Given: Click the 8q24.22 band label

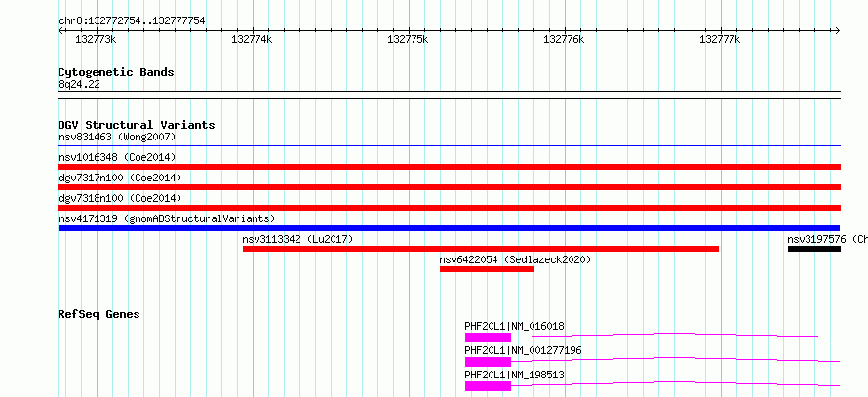Looking at the screenshot, I should click(x=79, y=84).
